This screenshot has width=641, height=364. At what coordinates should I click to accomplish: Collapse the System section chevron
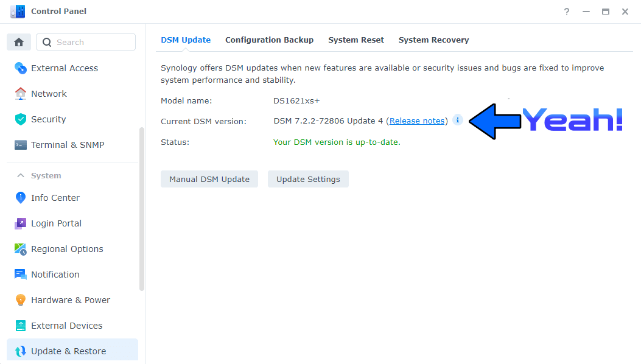click(x=21, y=175)
